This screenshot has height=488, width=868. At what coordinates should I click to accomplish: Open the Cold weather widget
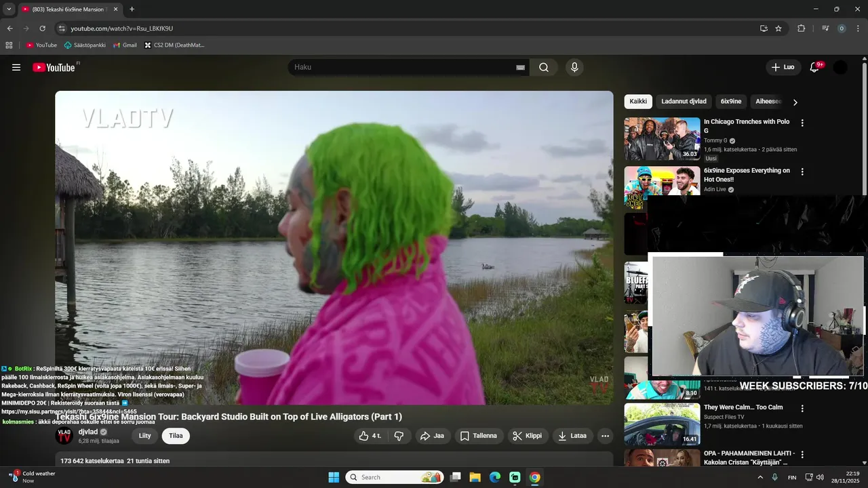point(32,476)
